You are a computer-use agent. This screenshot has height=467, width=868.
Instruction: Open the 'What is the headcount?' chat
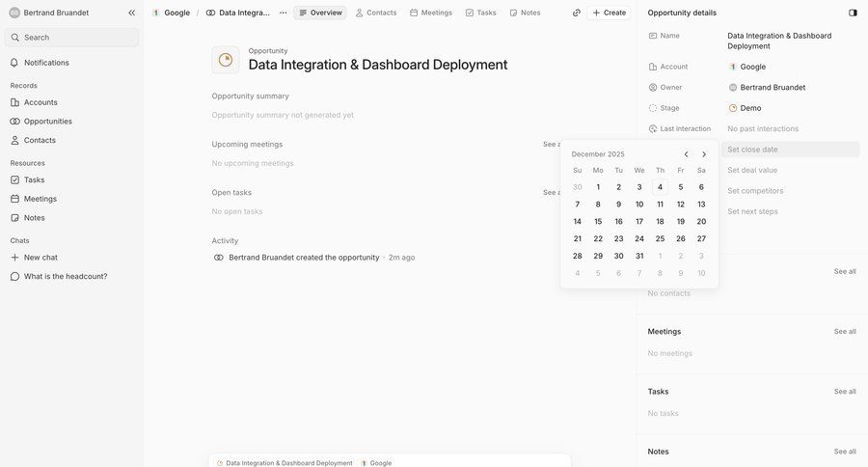(x=66, y=276)
